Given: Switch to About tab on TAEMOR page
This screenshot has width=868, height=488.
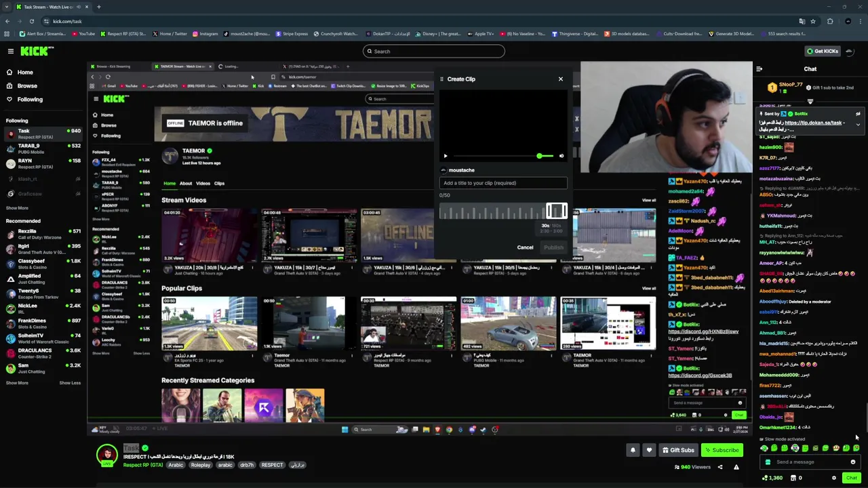Looking at the screenshot, I should [186, 183].
